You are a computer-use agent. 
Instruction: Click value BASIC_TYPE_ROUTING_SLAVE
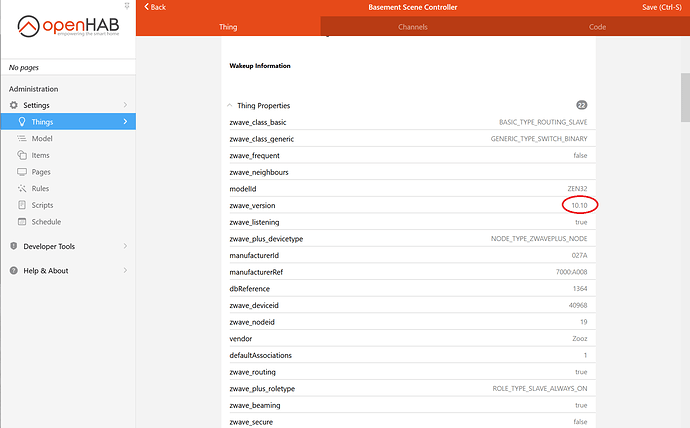coord(543,122)
